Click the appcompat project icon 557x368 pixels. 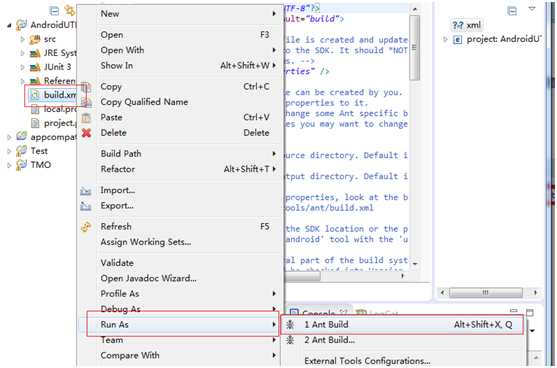pos(21,136)
